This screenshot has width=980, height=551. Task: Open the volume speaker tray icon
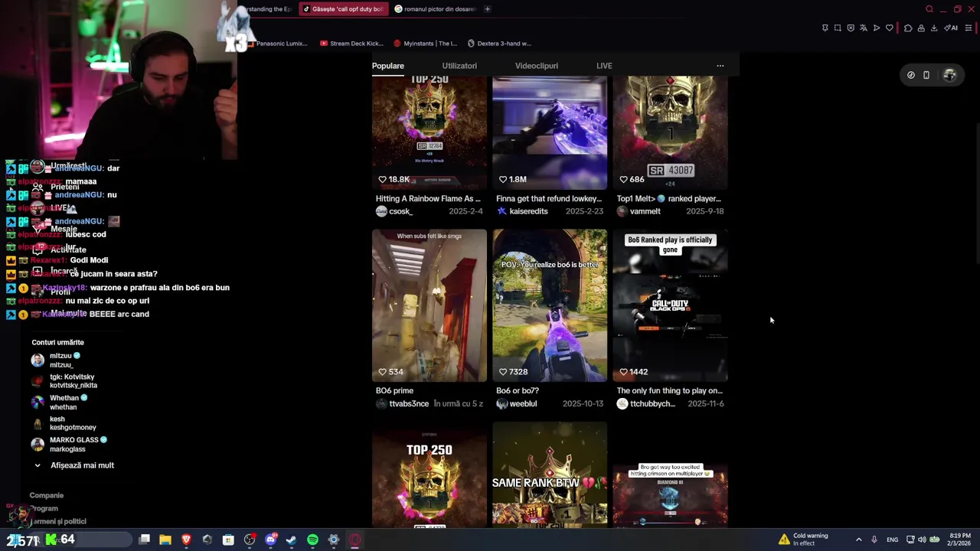tap(922, 540)
